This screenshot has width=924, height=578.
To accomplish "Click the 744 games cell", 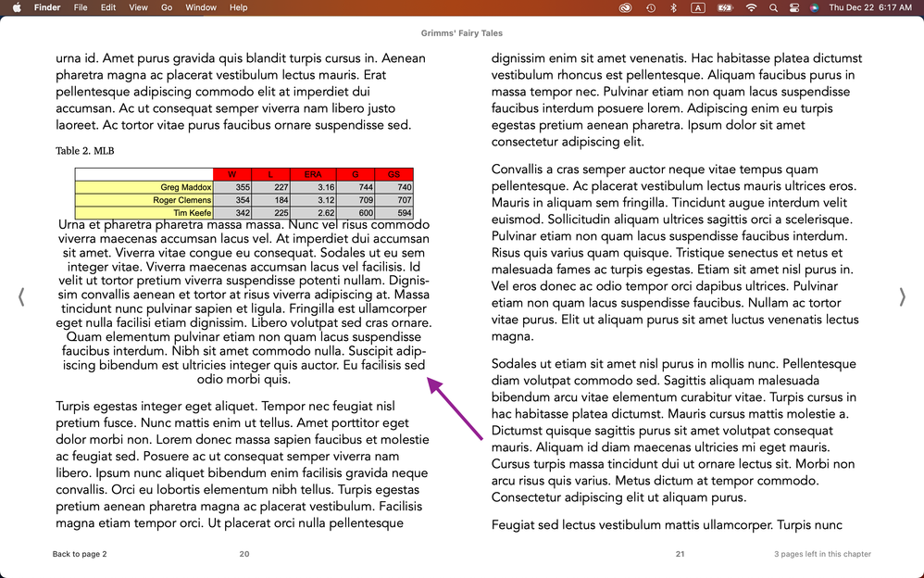I will pyautogui.click(x=356, y=187).
